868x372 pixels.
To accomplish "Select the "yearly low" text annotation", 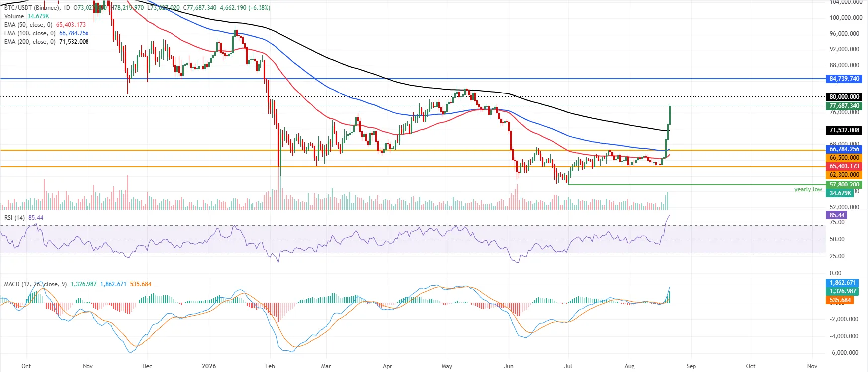I will (x=808, y=189).
